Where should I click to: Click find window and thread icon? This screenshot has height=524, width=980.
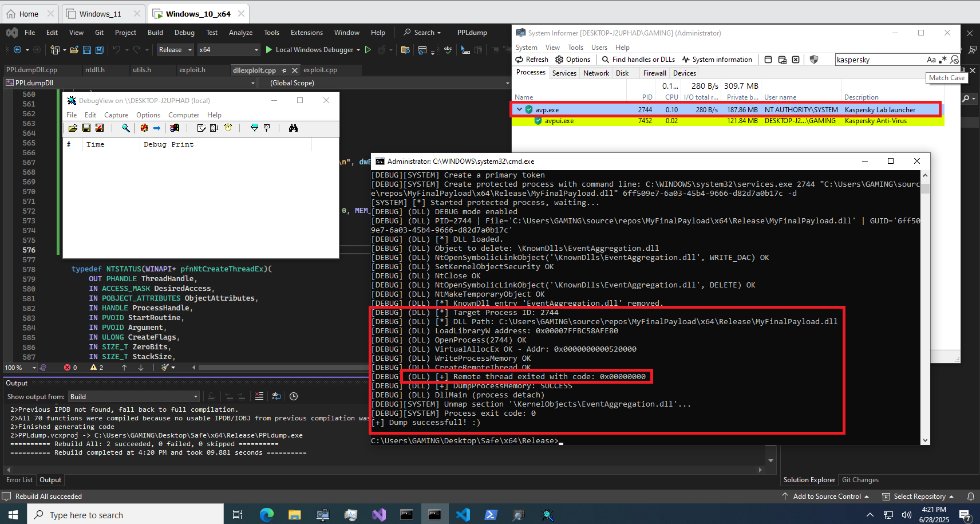[782, 60]
